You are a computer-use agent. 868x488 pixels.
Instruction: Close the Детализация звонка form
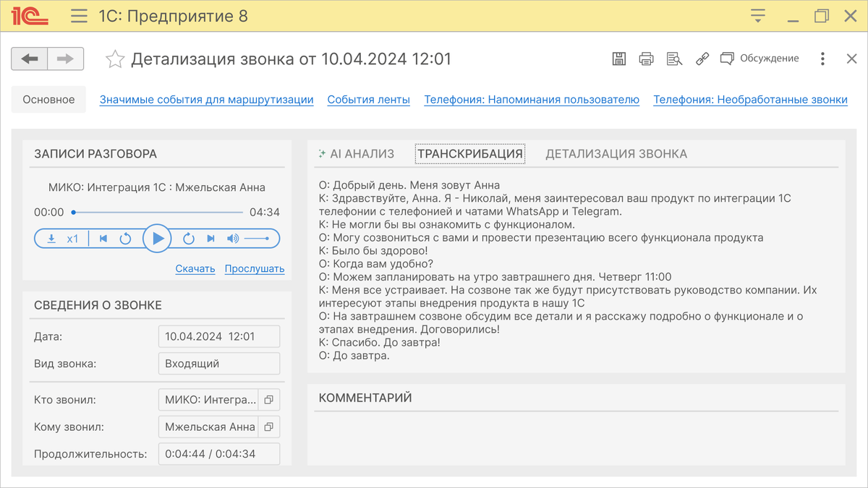pyautogui.click(x=852, y=59)
